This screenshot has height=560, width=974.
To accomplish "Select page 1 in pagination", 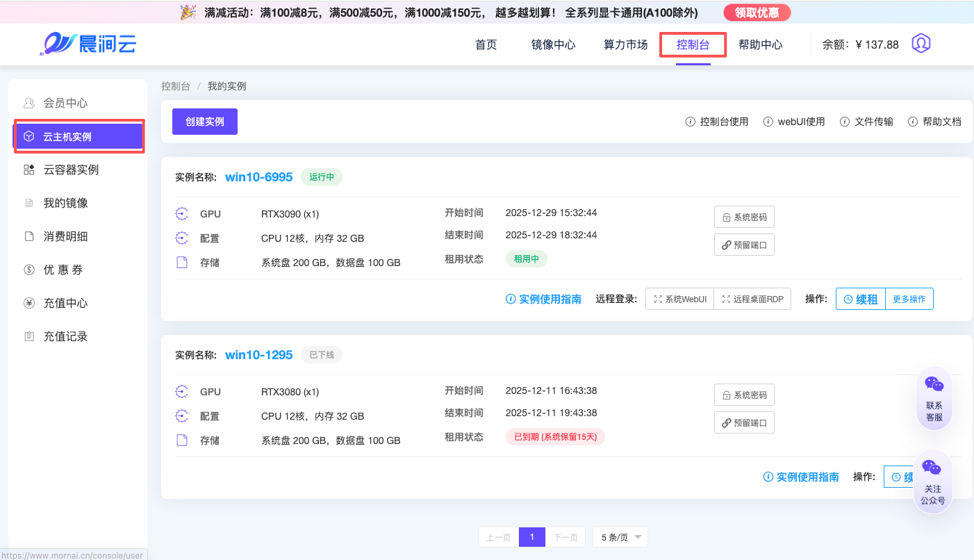I will coord(532,537).
